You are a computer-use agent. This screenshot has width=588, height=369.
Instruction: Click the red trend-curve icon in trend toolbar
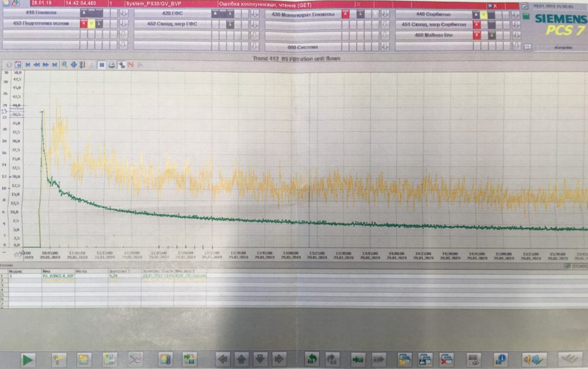131,65
